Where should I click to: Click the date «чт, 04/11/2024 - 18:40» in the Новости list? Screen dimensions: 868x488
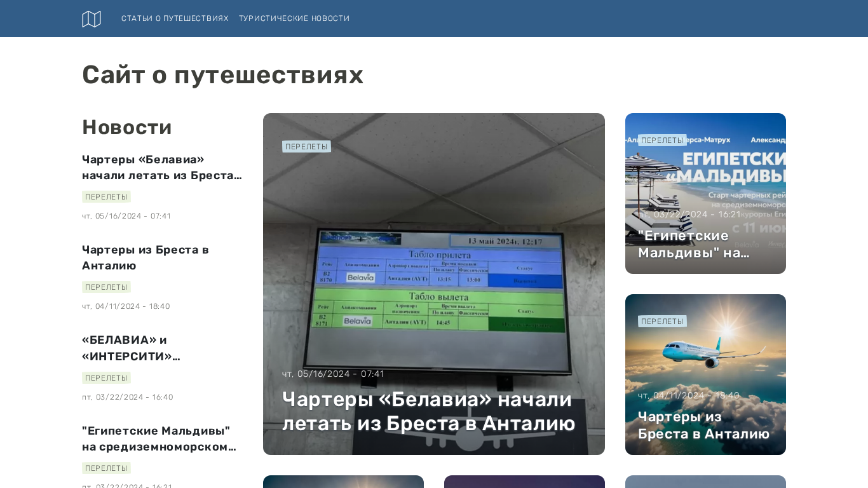126,306
